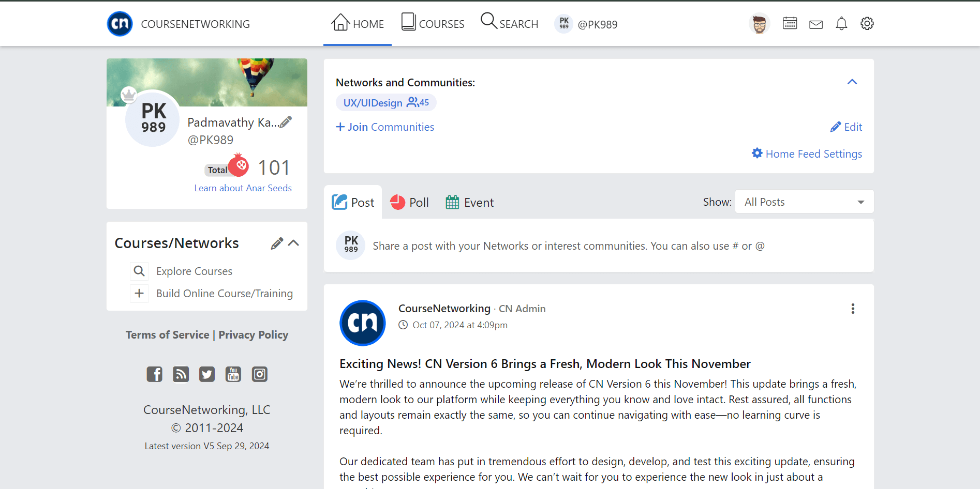The image size is (980, 489).
Task: Open the Show All Posts dropdown
Action: coord(804,202)
